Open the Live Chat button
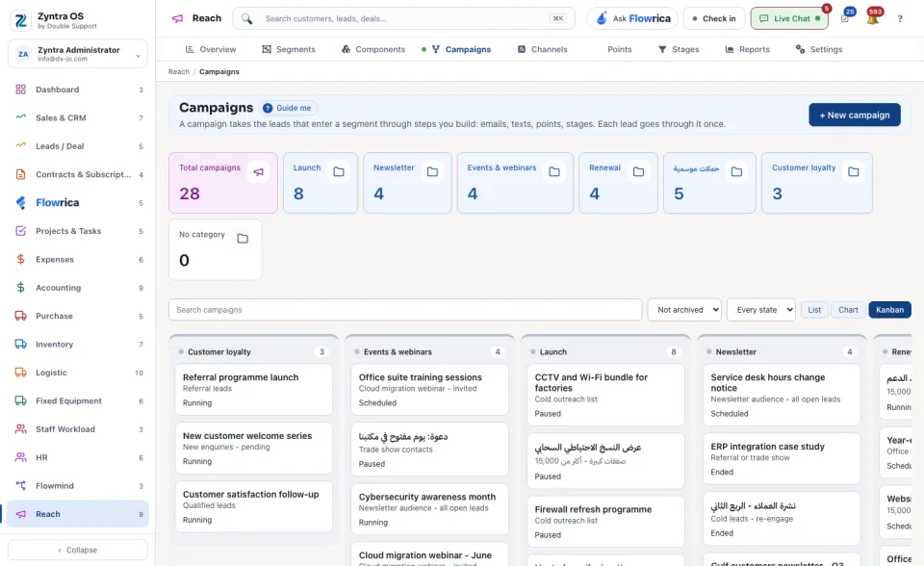Image resolution: width=924 pixels, height=566 pixels. point(789,19)
